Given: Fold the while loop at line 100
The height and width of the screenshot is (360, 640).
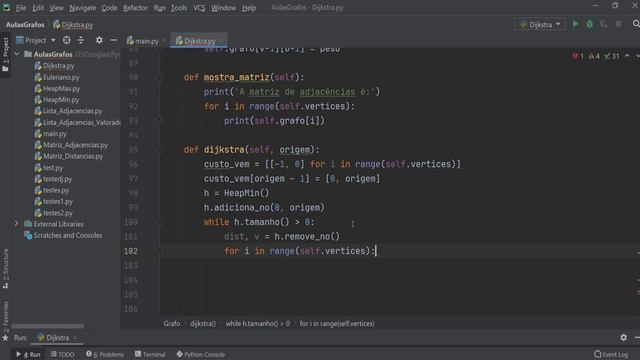Looking at the screenshot, I should pyautogui.click(x=160, y=222).
